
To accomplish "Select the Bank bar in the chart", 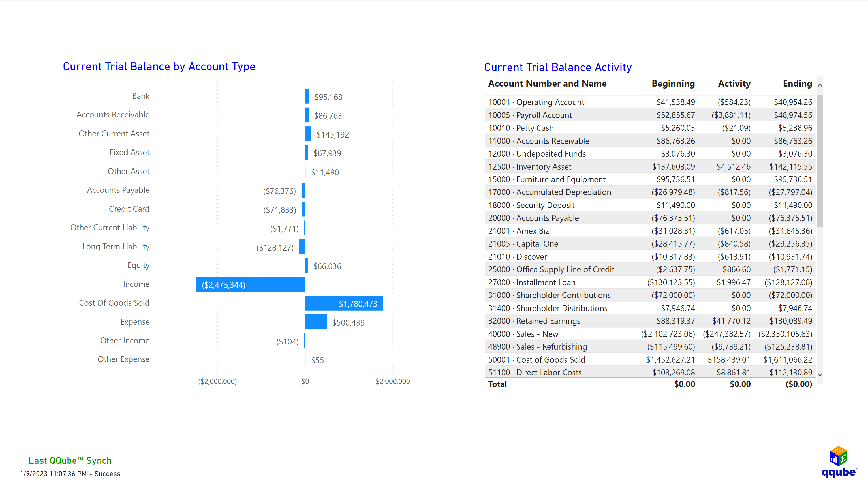I will pos(306,97).
